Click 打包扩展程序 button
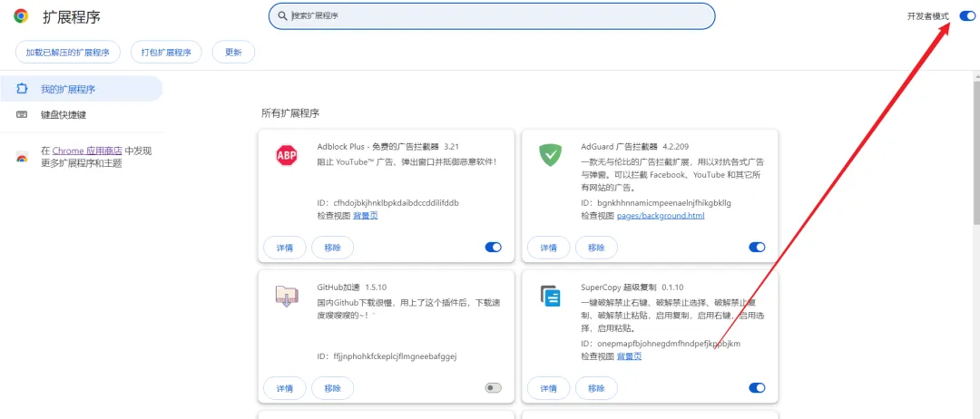 [166, 53]
